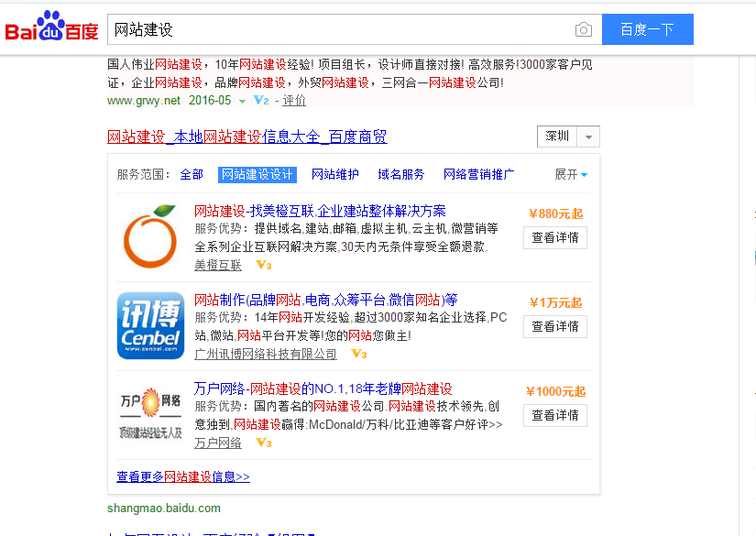The image size is (756, 536).
Task: Select the 网站维护 service filter
Action: (x=335, y=174)
